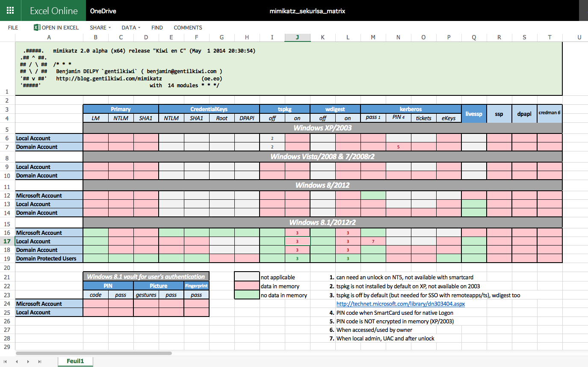Switch to the Feuil1 sheet tab

(x=75, y=361)
